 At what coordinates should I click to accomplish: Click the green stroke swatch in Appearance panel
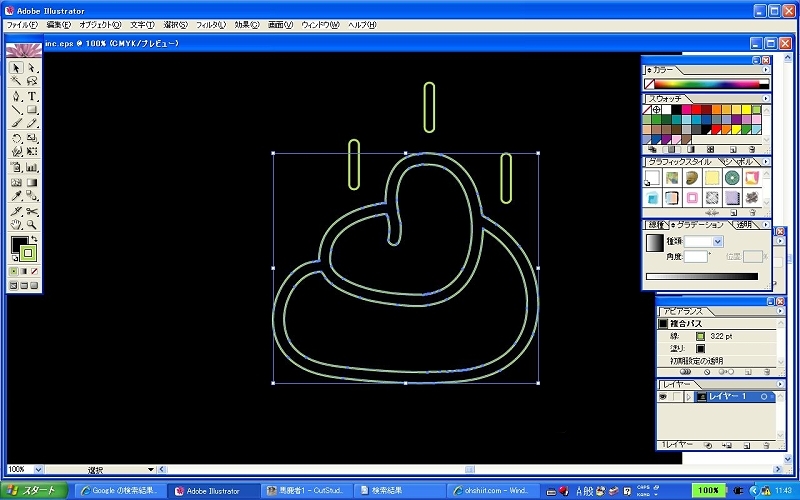(700, 336)
